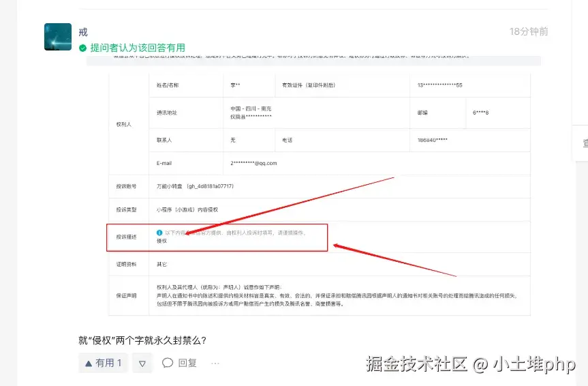Select the comment text 就"侵权"两个字就永久封禁么?

pos(142,340)
